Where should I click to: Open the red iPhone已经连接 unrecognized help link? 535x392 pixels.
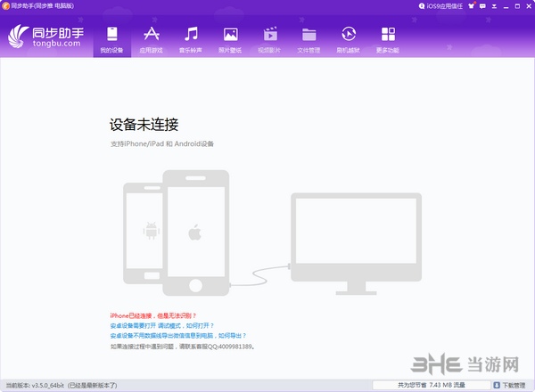click(x=153, y=315)
